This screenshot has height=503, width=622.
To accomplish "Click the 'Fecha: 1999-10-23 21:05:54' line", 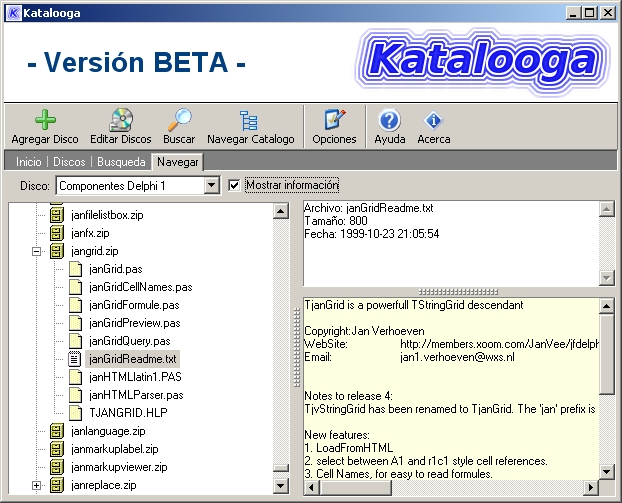I will pyautogui.click(x=372, y=234).
